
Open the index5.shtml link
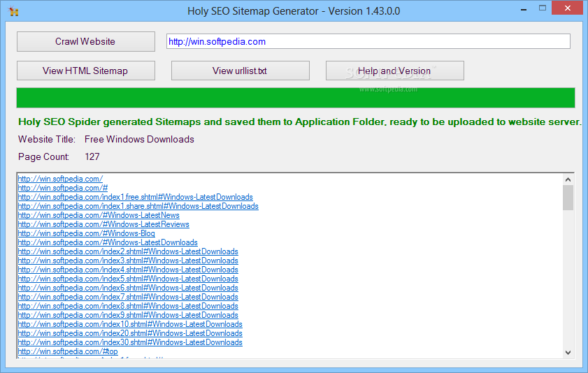pyautogui.click(x=128, y=279)
